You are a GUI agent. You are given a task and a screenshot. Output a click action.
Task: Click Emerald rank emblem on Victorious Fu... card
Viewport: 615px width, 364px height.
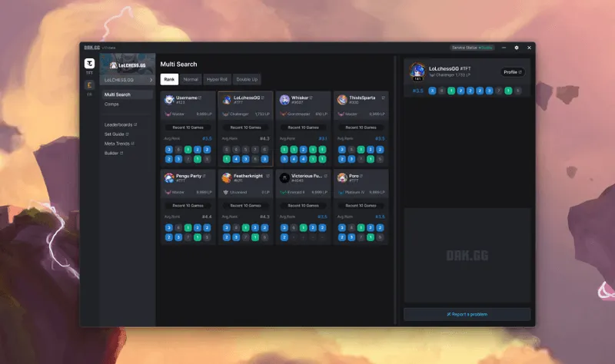283,193
